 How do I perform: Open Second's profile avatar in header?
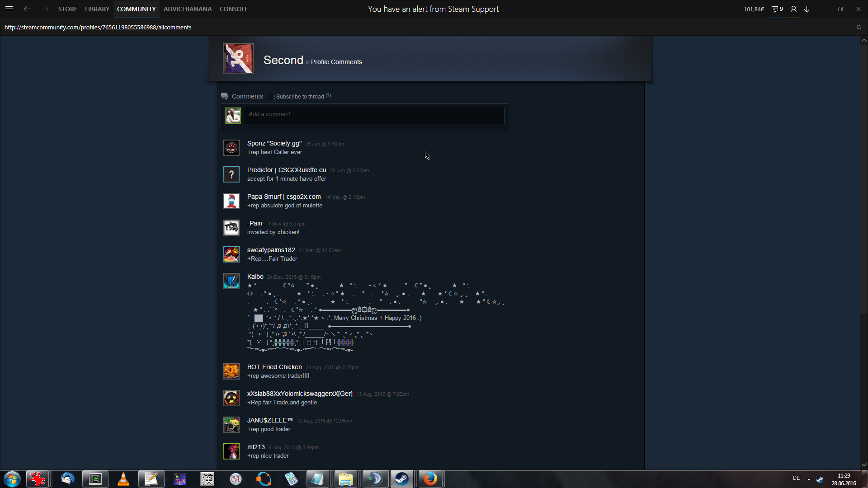pos(238,59)
